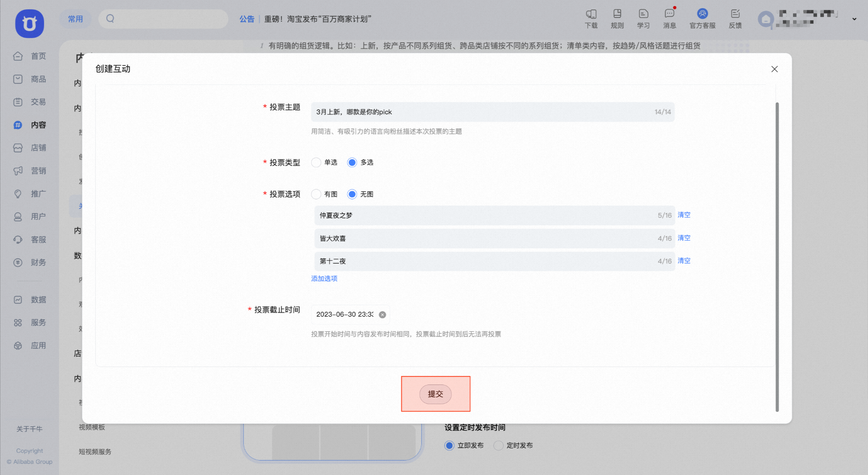Viewport: 868px width, 475px height.
Task: Clear the 第十二夜 option
Action: coord(684,260)
